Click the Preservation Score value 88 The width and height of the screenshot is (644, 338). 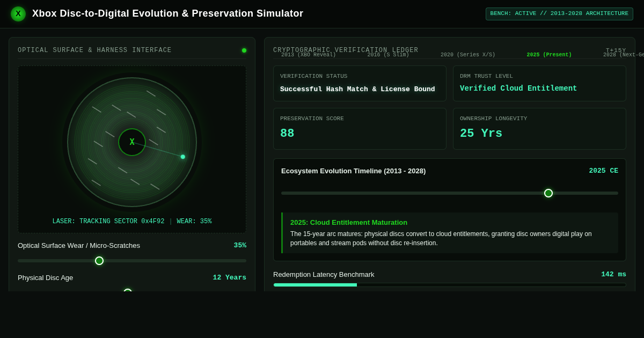(287, 134)
